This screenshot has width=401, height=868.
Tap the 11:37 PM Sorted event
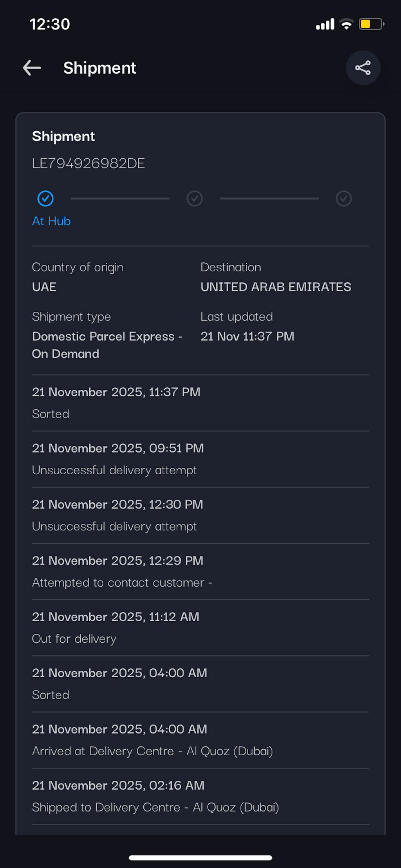(116, 403)
